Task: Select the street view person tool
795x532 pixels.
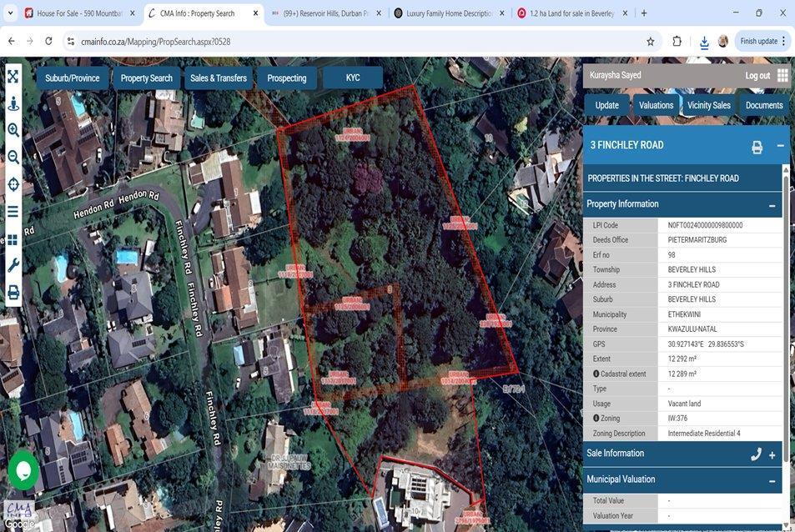Action: click(13, 103)
